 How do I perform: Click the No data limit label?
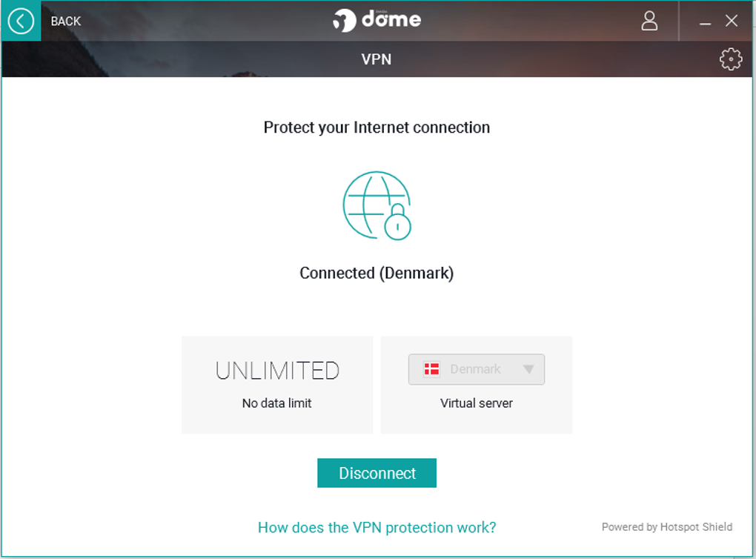point(277,403)
